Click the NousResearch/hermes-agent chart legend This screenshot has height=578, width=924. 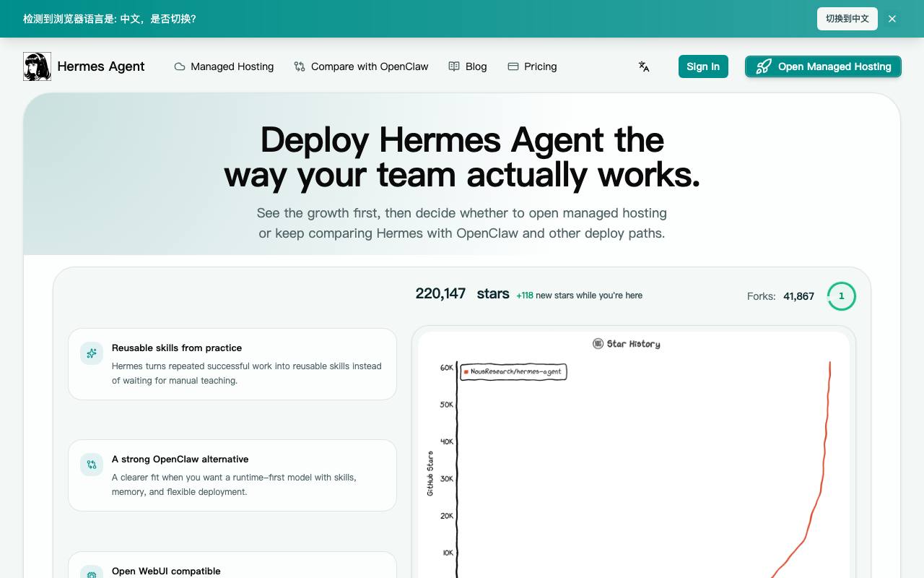(x=513, y=371)
